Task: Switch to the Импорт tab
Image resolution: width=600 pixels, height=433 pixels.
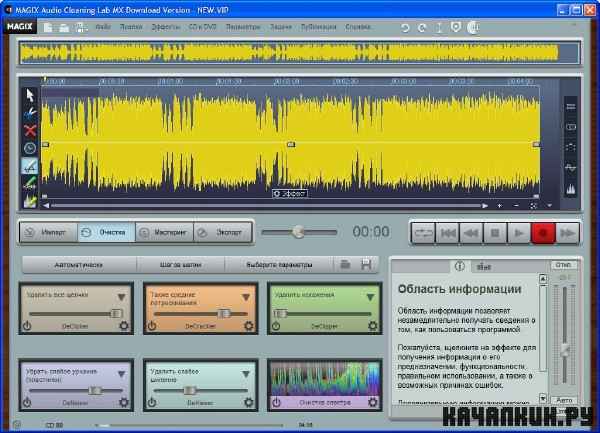Action: (x=49, y=232)
